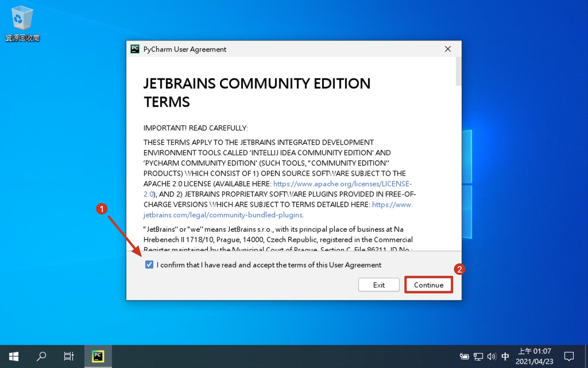Click the JETBRAINS COMMUNITY EDITION TERMS heading

point(257,93)
